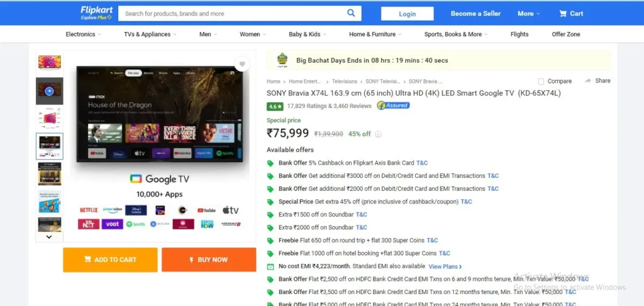Open the Flights menu item

click(x=519, y=35)
